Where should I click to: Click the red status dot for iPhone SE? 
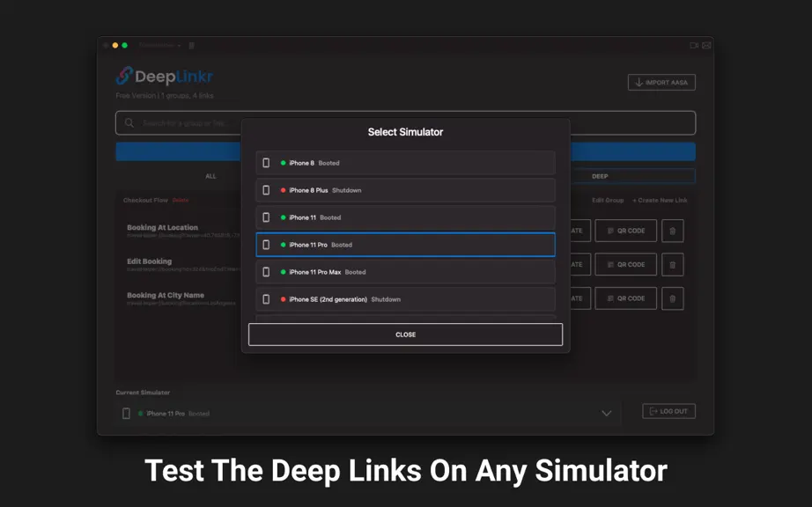click(x=284, y=299)
